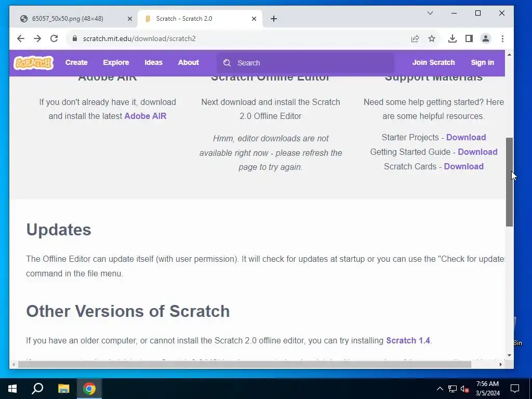Image resolution: width=532 pixels, height=399 pixels.
Task: Click the horizontal scroll left arrow
Action: tap(13, 364)
